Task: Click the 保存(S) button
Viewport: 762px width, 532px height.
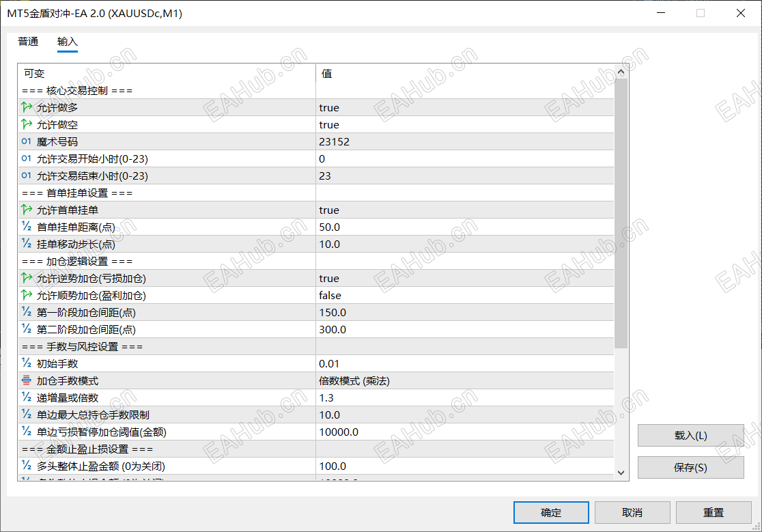Action: pyautogui.click(x=690, y=467)
